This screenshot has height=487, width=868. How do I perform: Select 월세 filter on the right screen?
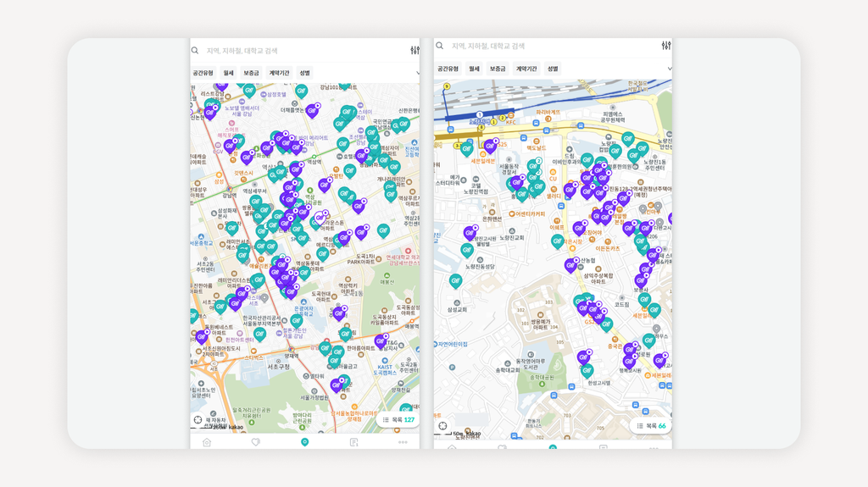pyautogui.click(x=473, y=69)
